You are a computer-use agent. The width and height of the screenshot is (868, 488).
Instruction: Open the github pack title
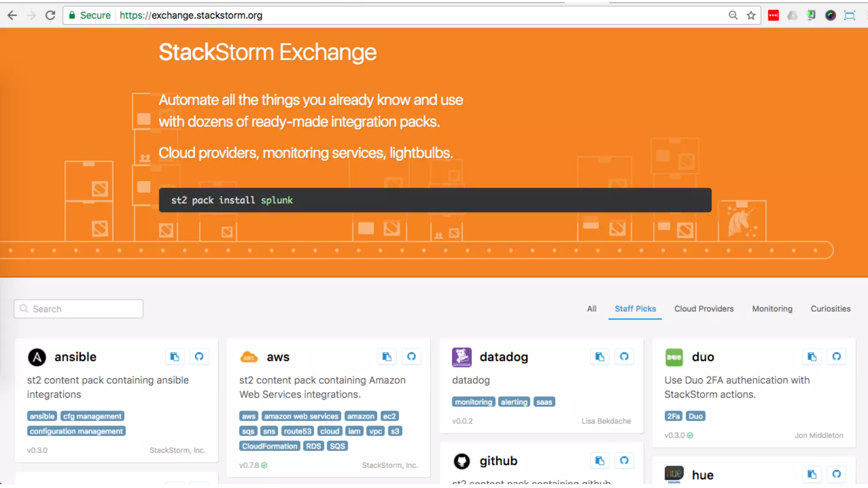click(x=498, y=461)
